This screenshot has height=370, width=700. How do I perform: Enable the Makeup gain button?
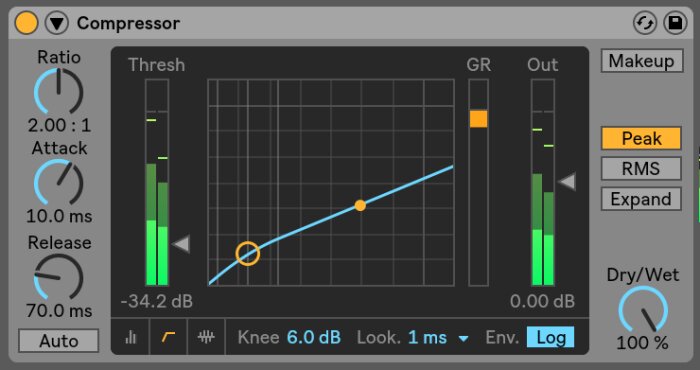point(642,61)
